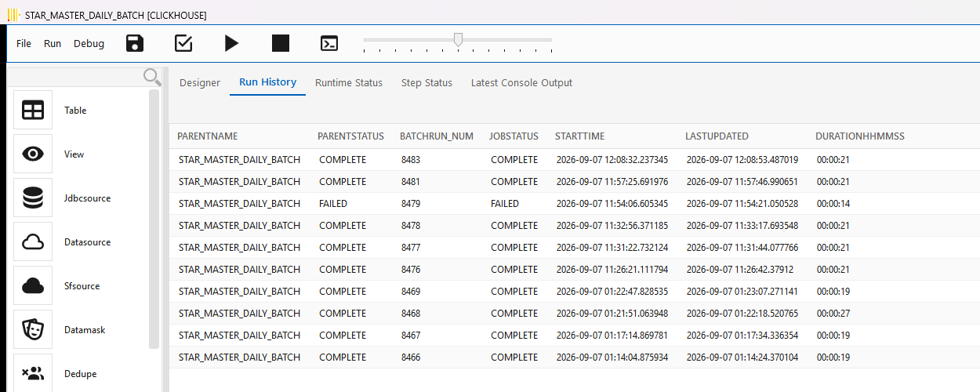
Task: Select batch run number 8467 cell
Action: [411, 336]
